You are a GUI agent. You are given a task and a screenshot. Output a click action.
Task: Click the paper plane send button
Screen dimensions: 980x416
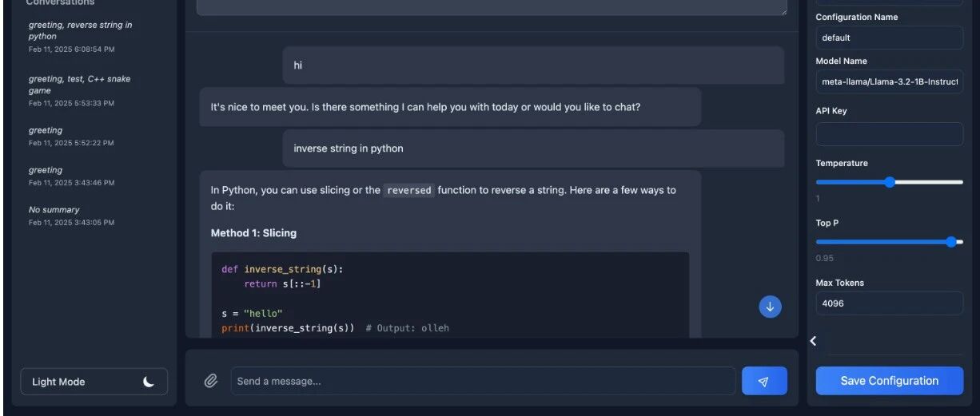click(x=764, y=381)
